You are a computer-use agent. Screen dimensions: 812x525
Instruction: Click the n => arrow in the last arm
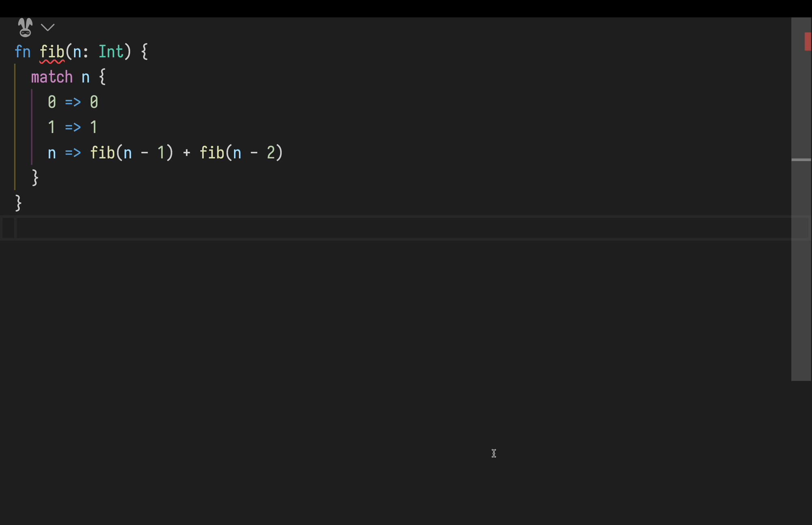click(x=73, y=153)
